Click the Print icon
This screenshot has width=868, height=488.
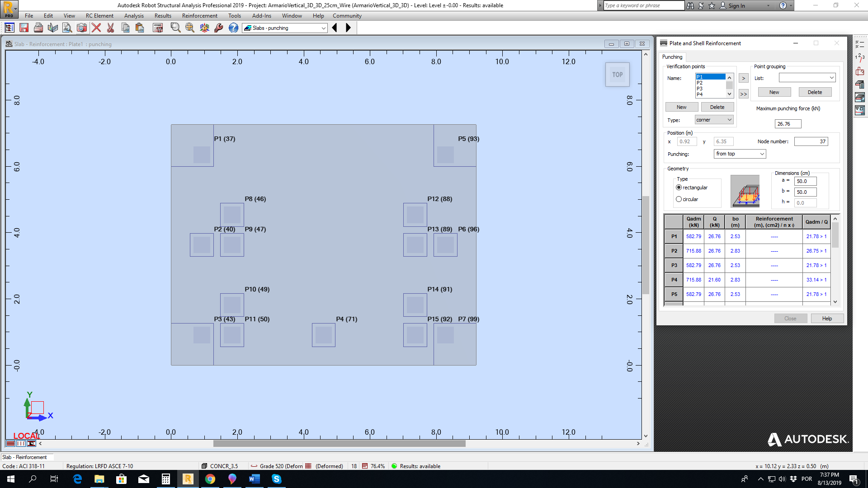38,28
